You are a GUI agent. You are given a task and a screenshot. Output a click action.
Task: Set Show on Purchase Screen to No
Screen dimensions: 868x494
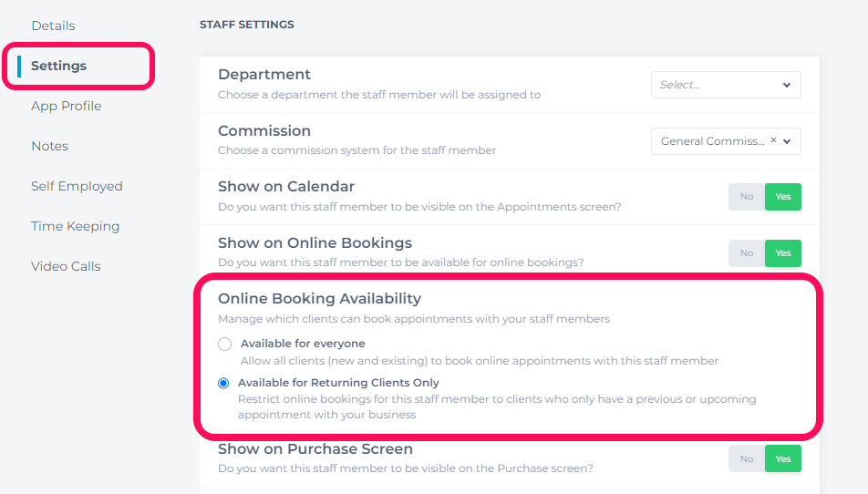click(x=747, y=458)
